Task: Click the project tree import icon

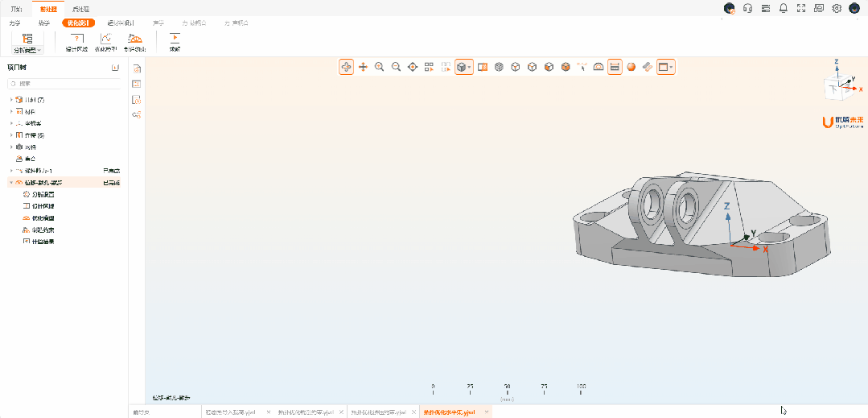Action: 115,68
